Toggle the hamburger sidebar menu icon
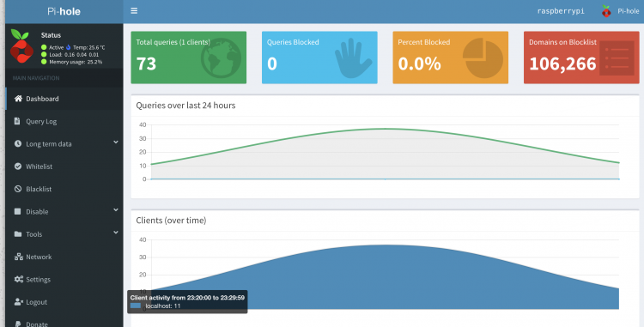Image resolution: width=644 pixels, height=327 pixels. coord(134,10)
